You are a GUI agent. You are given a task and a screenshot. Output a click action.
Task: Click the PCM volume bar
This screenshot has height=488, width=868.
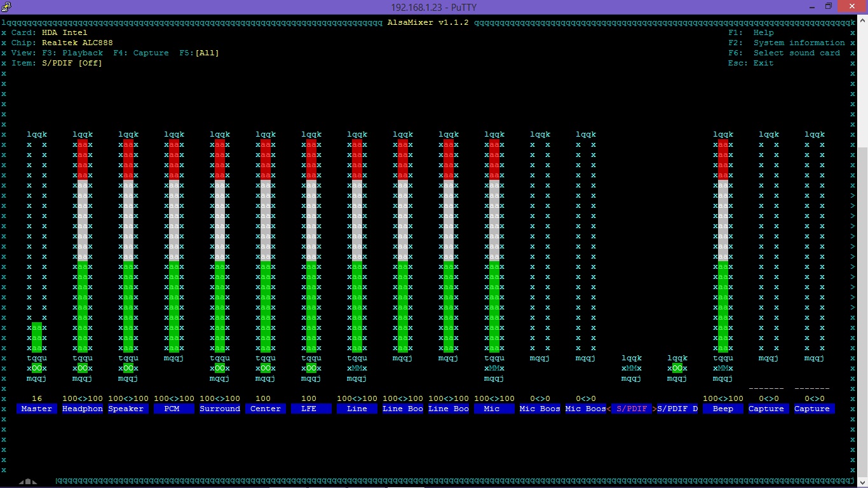(x=174, y=246)
